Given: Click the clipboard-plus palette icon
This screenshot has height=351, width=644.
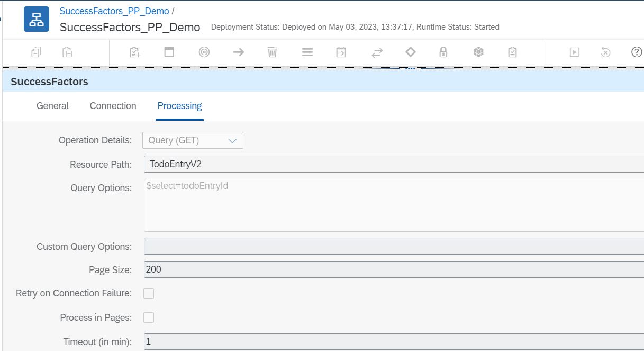Looking at the screenshot, I should tap(135, 52).
